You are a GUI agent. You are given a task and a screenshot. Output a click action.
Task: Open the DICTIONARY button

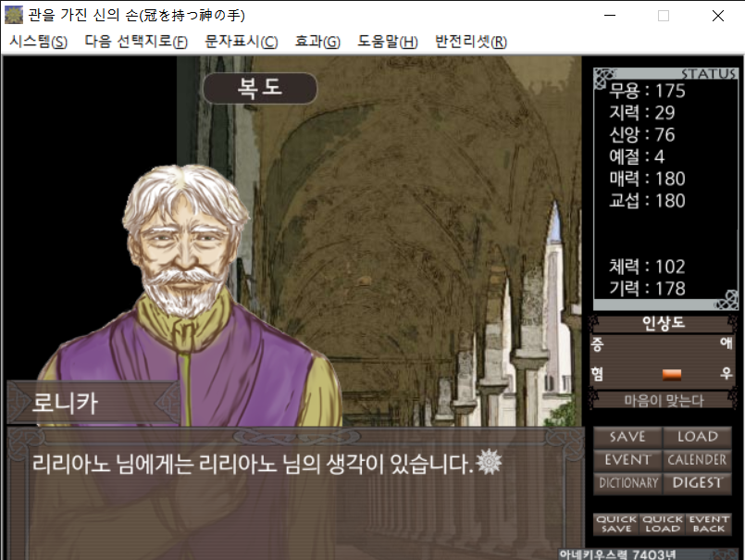tap(627, 483)
